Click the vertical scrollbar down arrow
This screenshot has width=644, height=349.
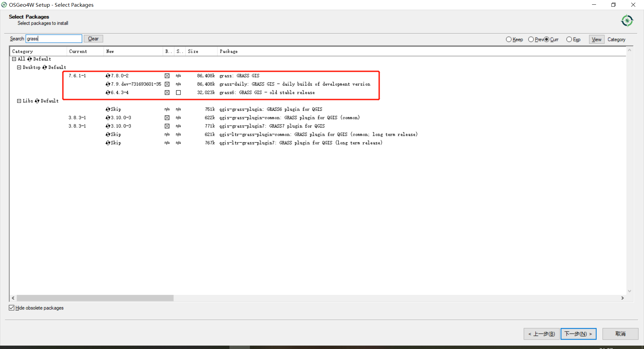[x=630, y=291]
